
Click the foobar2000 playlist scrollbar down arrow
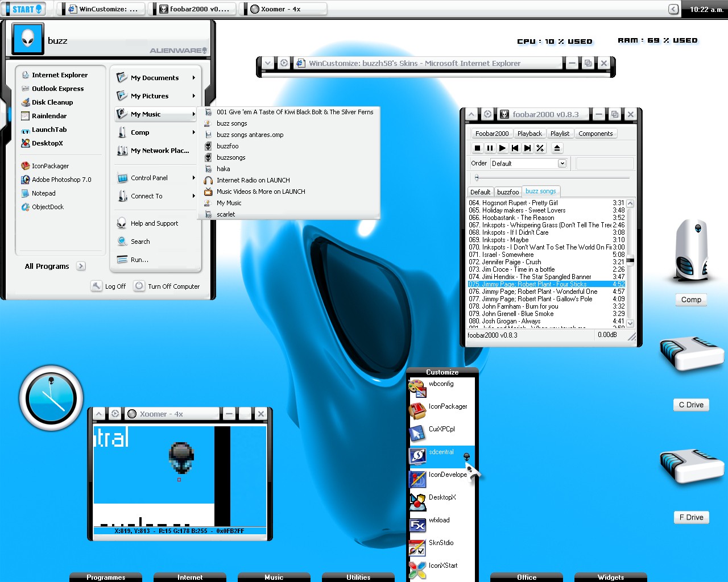630,323
